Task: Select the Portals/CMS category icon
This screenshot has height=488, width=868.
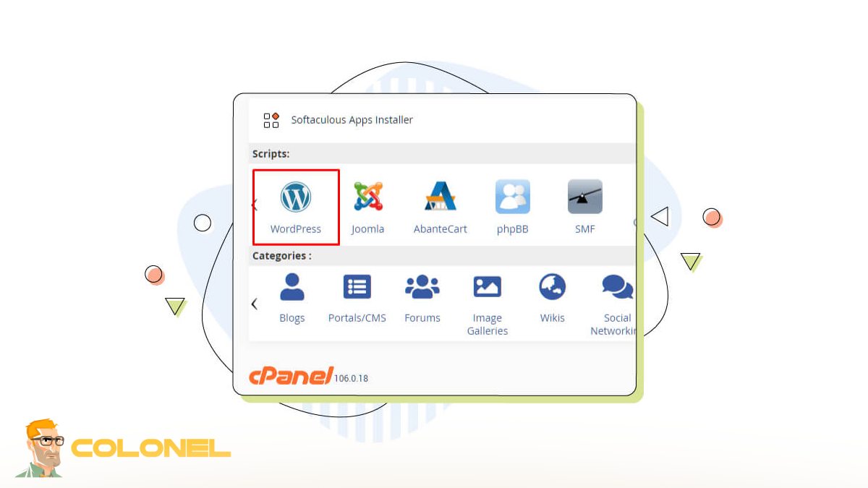Action: [x=357, y=287]
